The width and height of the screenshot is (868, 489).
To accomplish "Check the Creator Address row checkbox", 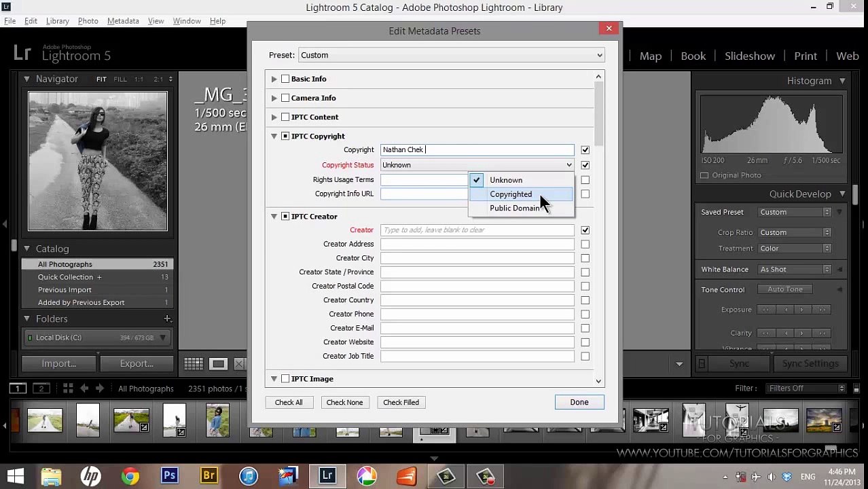I will (585, 244).
